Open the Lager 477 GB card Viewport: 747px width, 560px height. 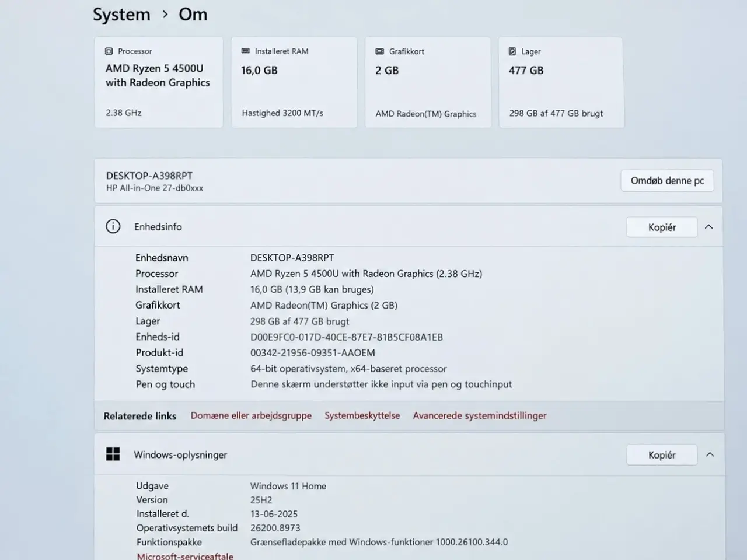click(561, 82)
